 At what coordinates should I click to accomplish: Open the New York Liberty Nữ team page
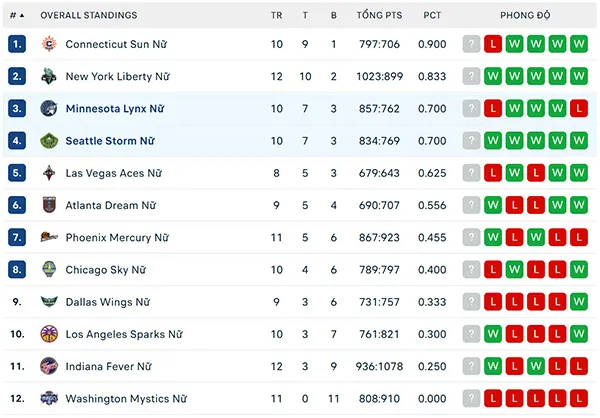point(117,76)
